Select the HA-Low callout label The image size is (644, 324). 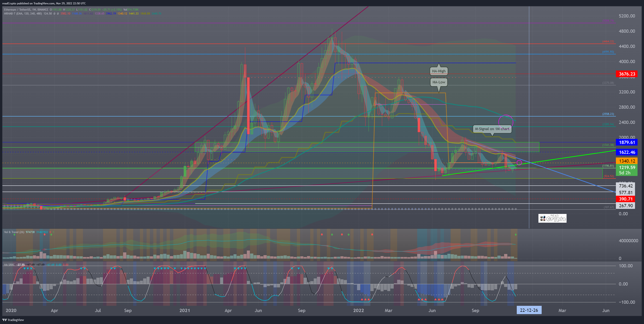tap(439, 82)
